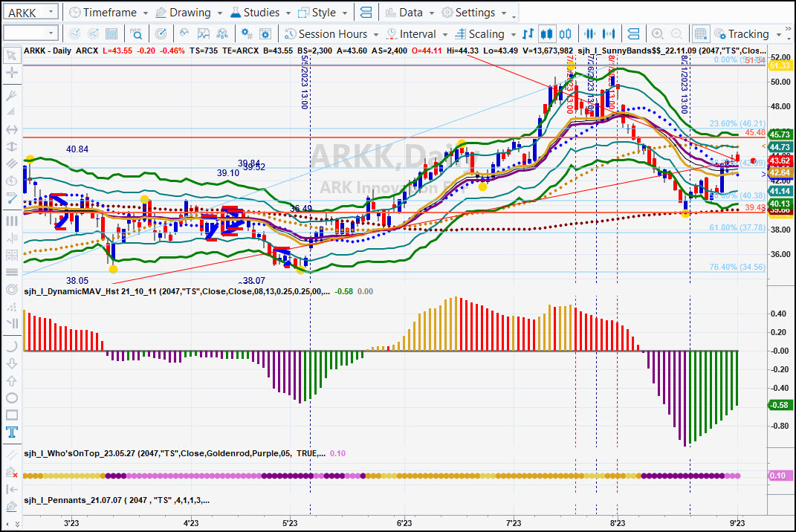The image size is (796, 532).
Task: Click the zoom out magnifier icon
Action: (676, 34)
